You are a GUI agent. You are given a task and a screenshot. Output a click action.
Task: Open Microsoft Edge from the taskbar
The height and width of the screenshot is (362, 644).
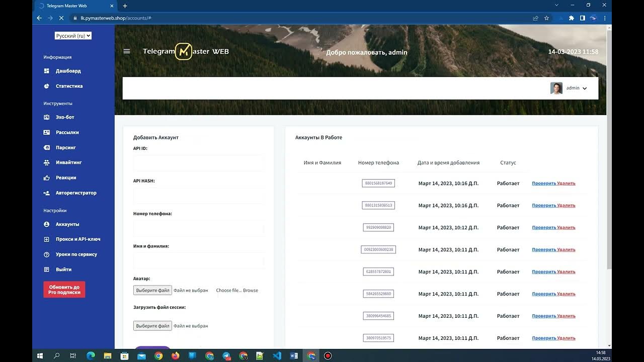click(x=91, y=355)
